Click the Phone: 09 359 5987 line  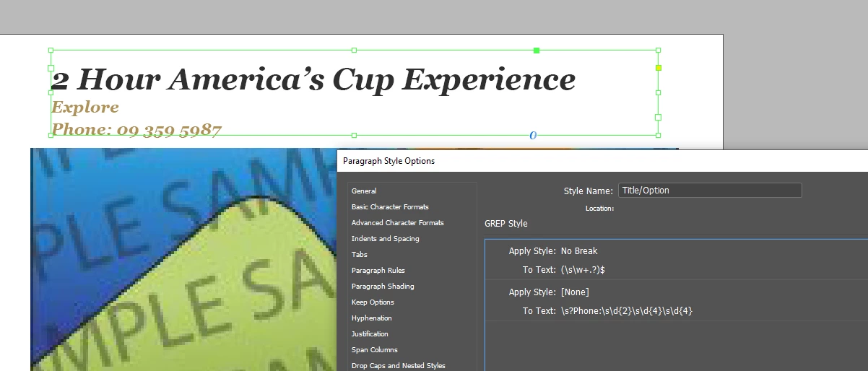pos(136,130)
